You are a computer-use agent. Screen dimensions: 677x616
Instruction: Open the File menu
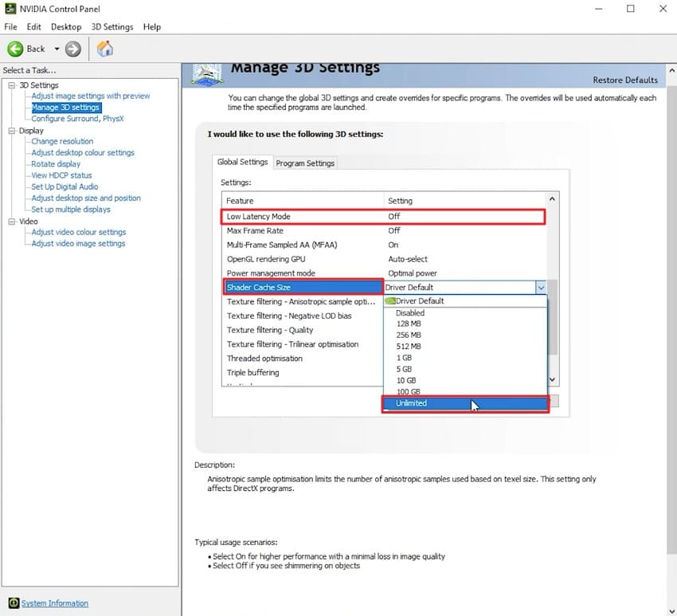click(x=10, y=27)
